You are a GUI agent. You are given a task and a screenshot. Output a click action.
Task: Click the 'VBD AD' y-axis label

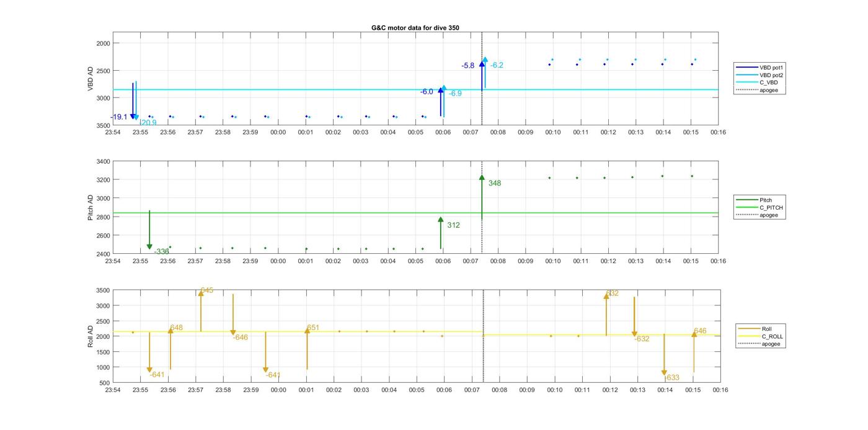[x=91, y=79]
